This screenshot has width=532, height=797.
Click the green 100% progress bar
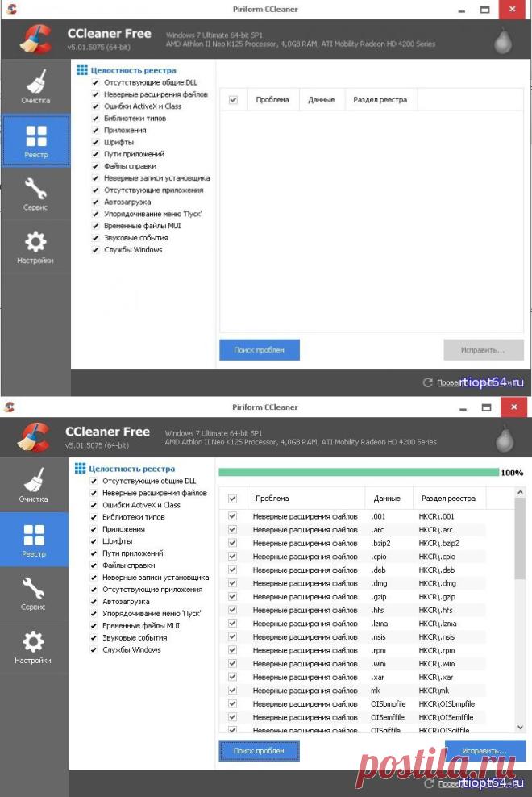tap(359, 472)
